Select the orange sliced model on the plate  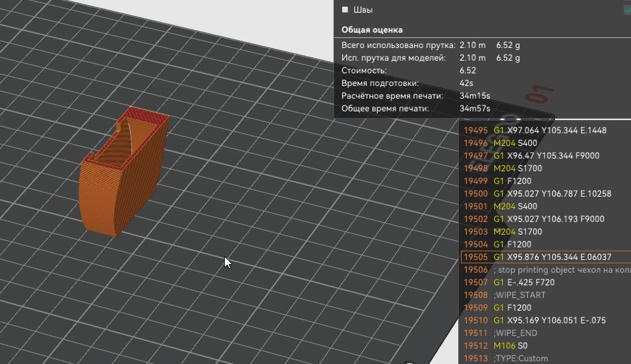120,177
